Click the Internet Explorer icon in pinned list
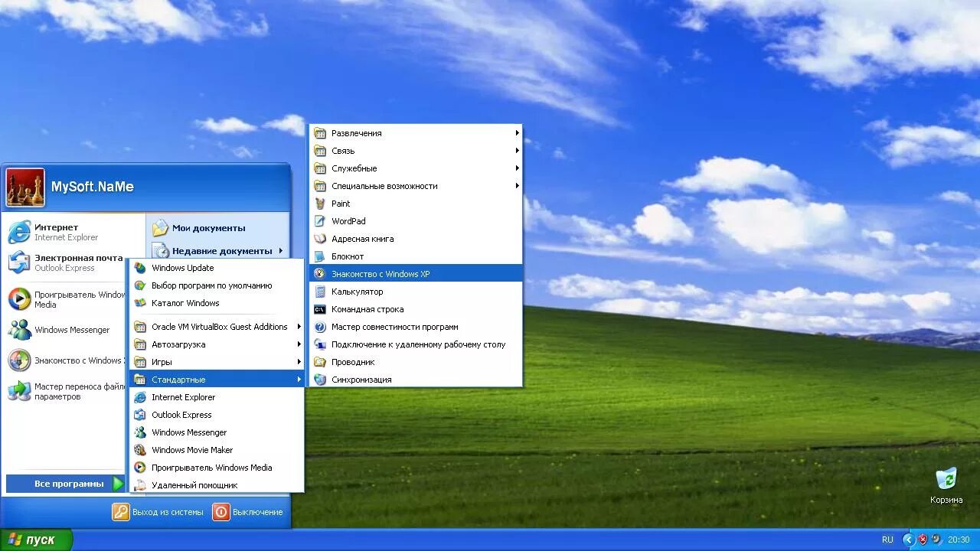Image resolution: width=980 pixels, height=551 pixels. click(19, 232)
